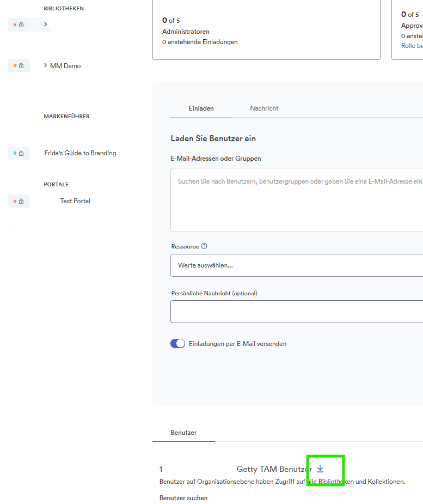Viewport: 423px width, 504px height.
Task: Open the Ressource help question mark icon
Action: [204, 246]
